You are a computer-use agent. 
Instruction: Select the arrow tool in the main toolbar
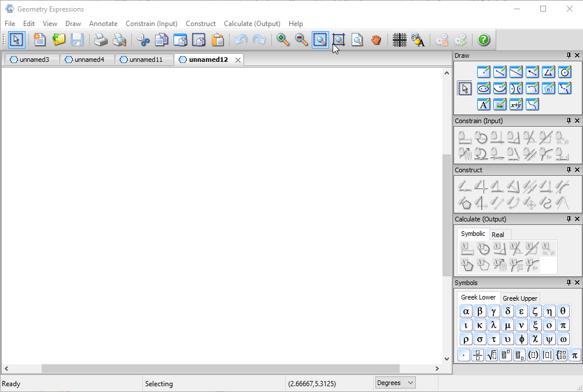(16, 40)
